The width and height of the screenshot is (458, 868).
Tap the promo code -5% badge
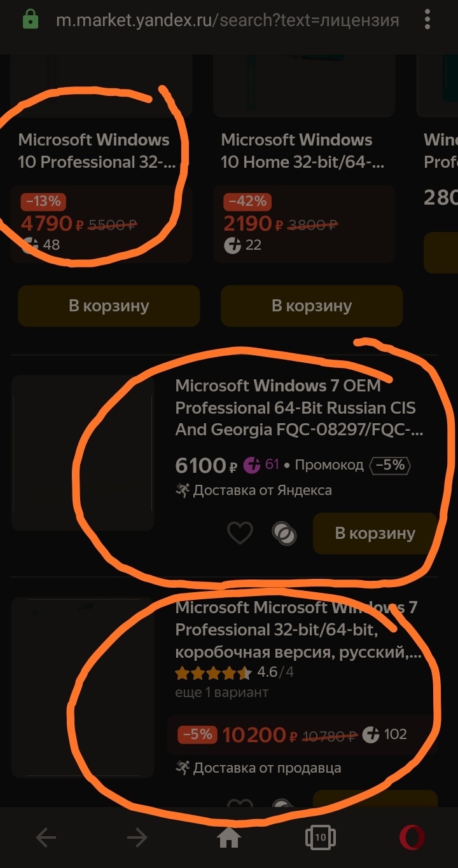[x=390, y=465]
